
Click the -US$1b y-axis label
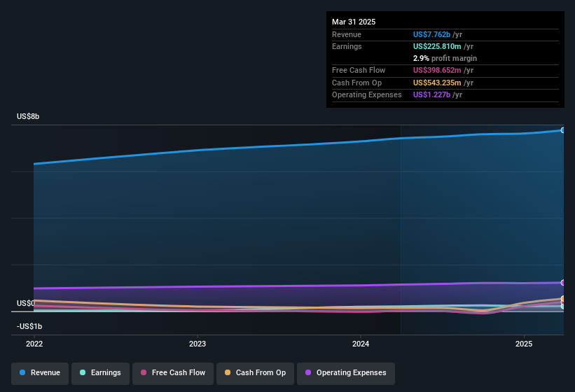pyautogui.click(x=29, y=326)
